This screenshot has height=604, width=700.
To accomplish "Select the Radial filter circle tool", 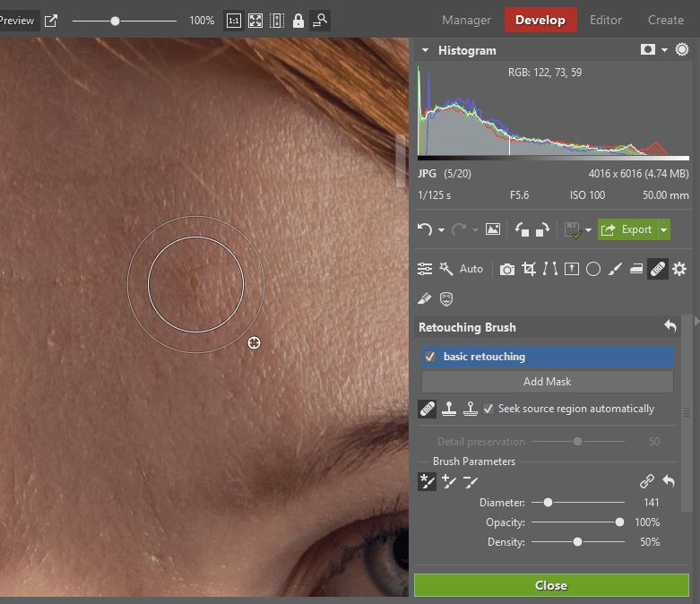I will tap(592, 269).
